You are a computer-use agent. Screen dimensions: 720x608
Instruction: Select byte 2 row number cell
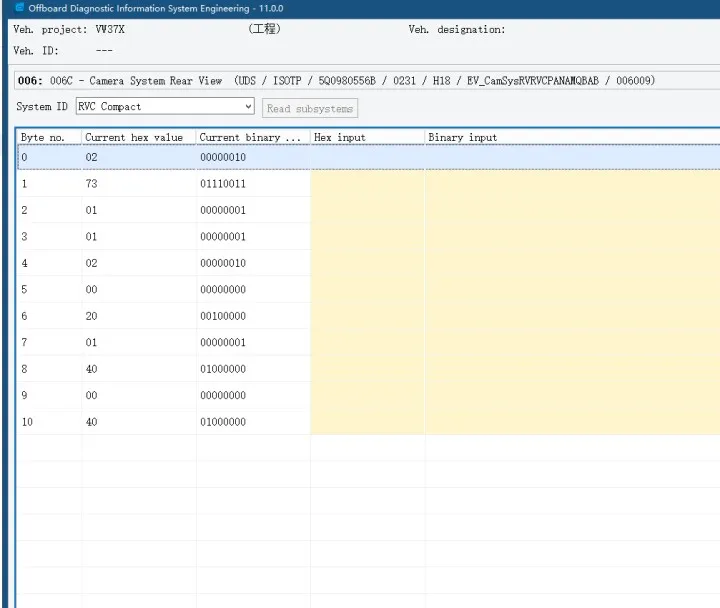click(x=49, y=210)
